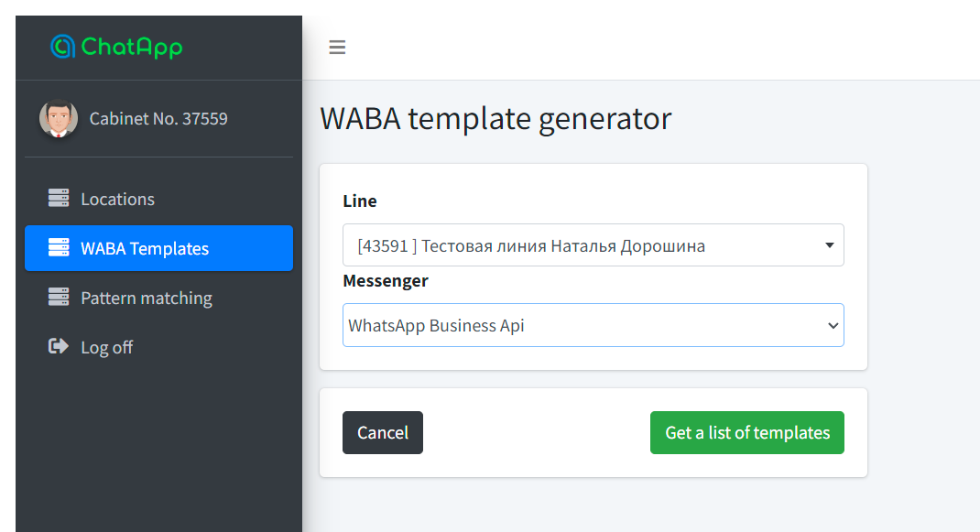
Task: Click the ChatApp logo icon
Action: [62, 47]
